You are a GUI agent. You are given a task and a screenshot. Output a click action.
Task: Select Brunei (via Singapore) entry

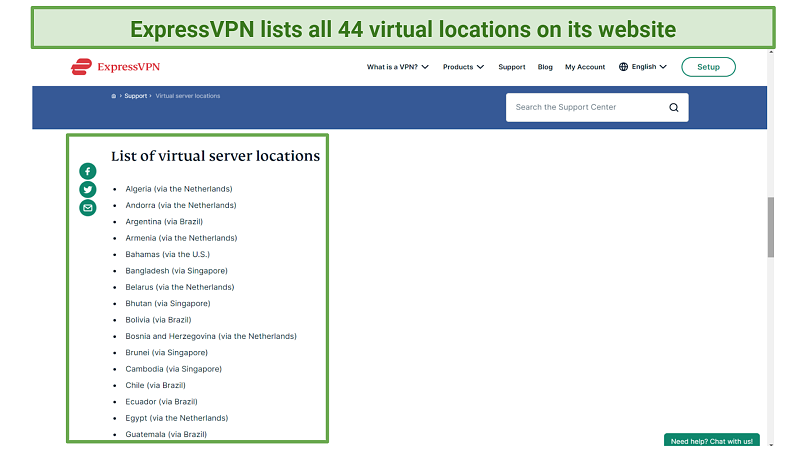click(x=167, y=353)
